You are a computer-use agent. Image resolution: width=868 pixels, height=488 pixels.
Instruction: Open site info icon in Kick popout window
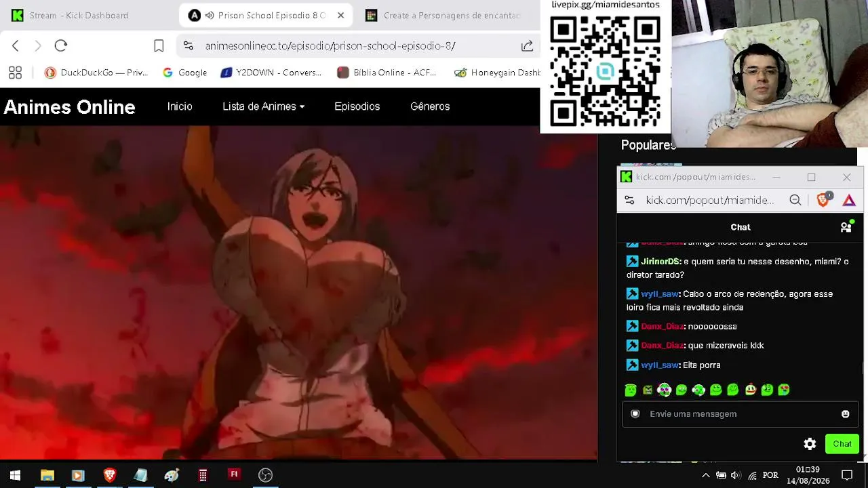629,200
